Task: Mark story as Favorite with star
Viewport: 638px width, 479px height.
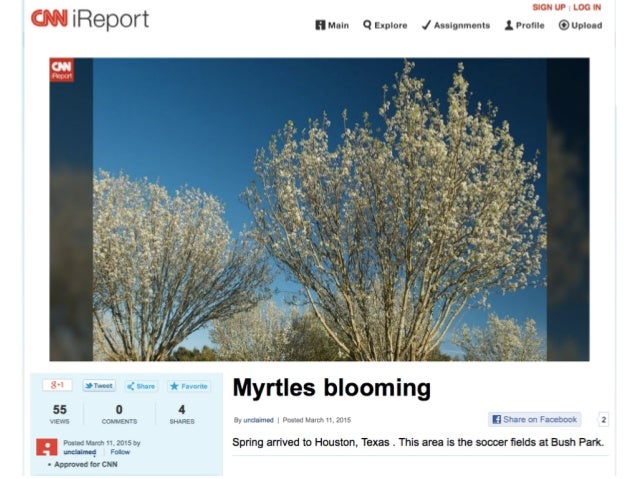Action: (x=188, y=386)
